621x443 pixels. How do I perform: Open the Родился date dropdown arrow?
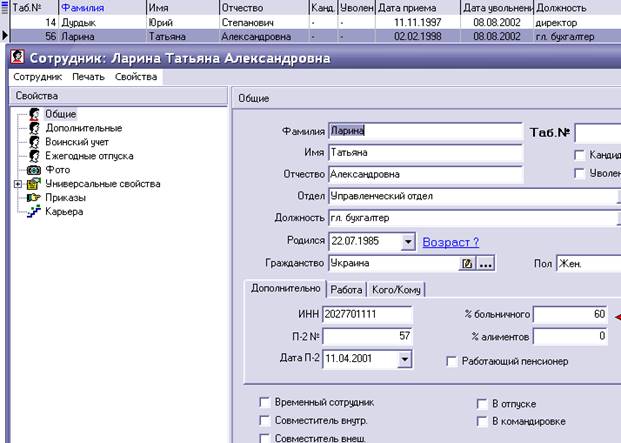(x=408, y=241)
